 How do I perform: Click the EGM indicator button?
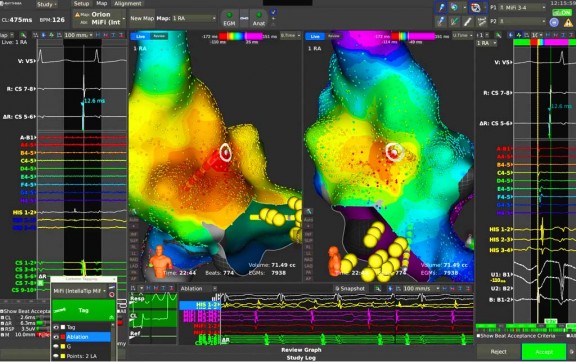(229, 18)
